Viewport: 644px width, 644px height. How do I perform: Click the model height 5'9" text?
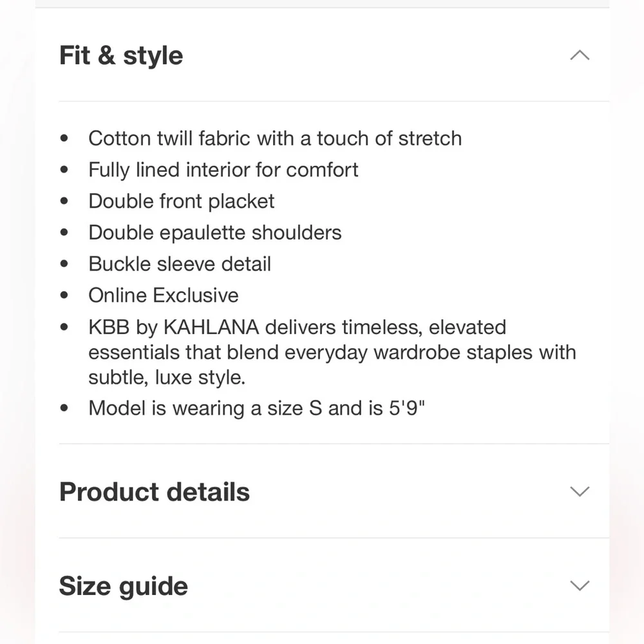pos(406,408)
